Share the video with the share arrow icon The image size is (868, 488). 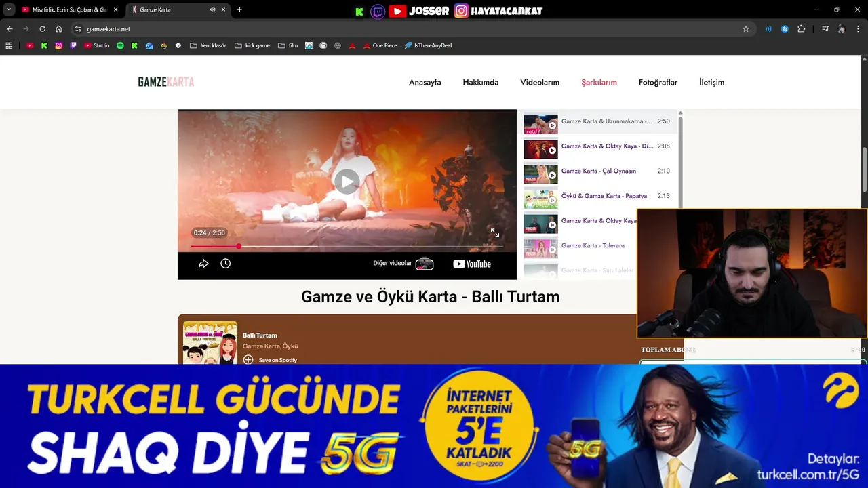[203, 264]
